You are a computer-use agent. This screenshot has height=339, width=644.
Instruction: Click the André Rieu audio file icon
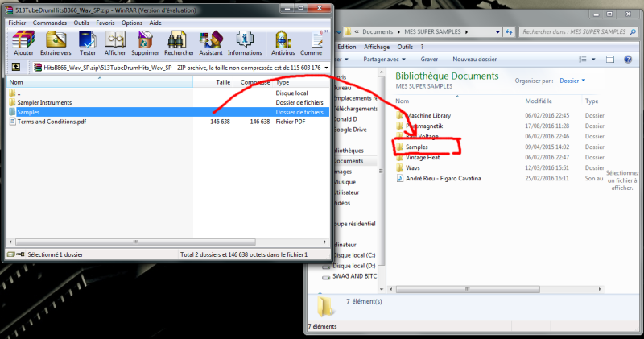[399, 178]
